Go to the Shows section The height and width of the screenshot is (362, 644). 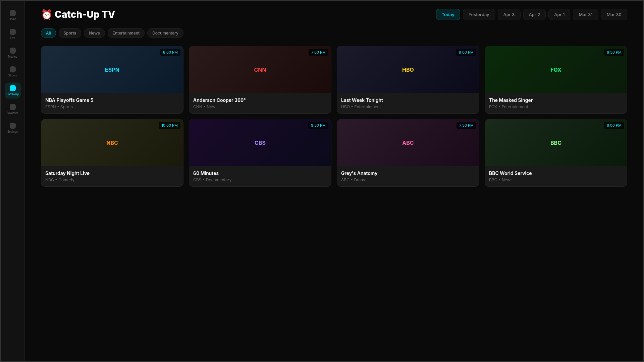pos(12,69)
